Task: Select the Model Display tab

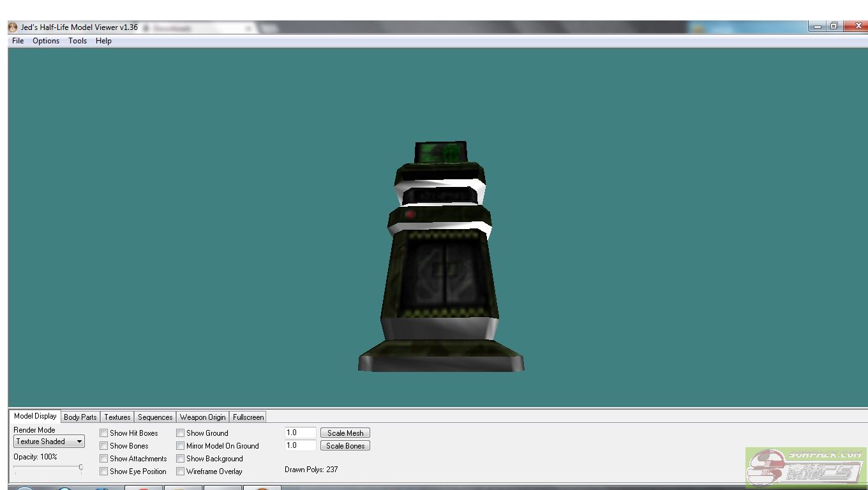Action: click(35, 416)
